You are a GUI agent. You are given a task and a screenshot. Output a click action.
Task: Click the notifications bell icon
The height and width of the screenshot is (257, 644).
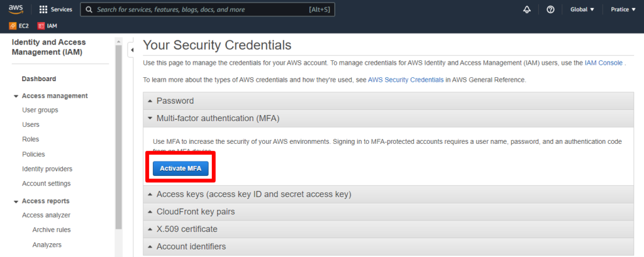(x=527, y=9)
